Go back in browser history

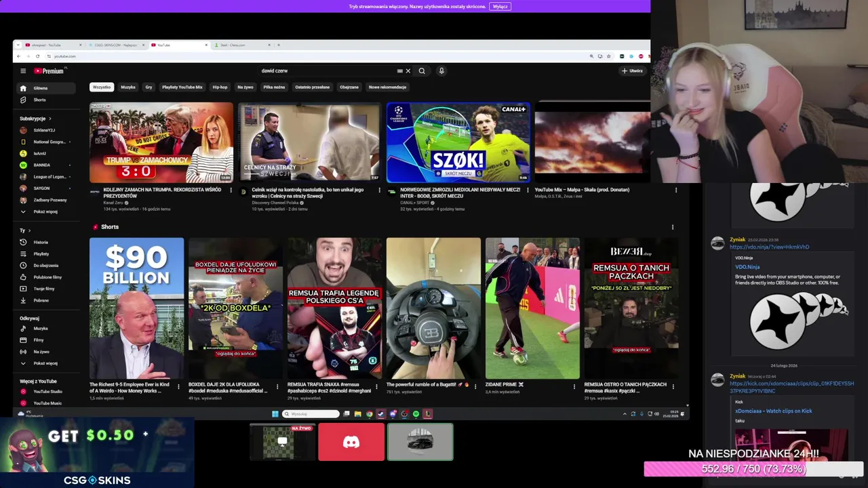pos(18,56)
